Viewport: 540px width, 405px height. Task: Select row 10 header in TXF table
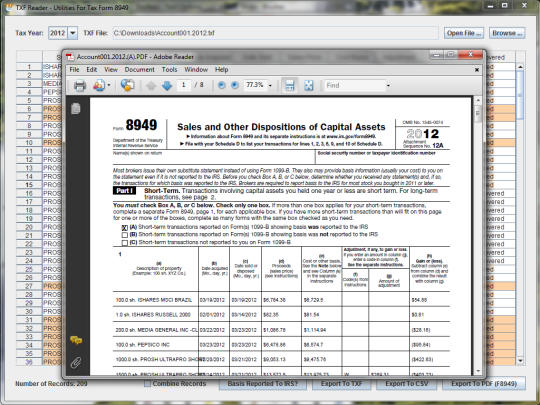tap(29, 143)
